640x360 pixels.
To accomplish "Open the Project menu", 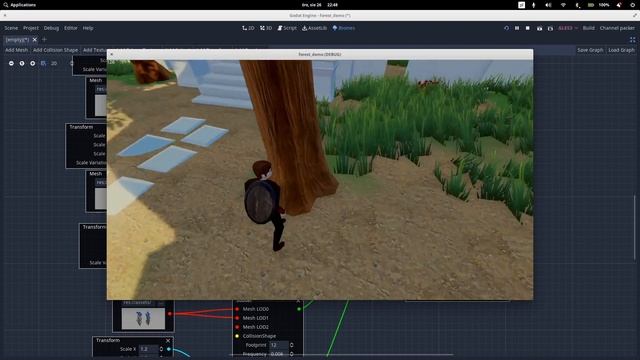I will coord(31,28).
